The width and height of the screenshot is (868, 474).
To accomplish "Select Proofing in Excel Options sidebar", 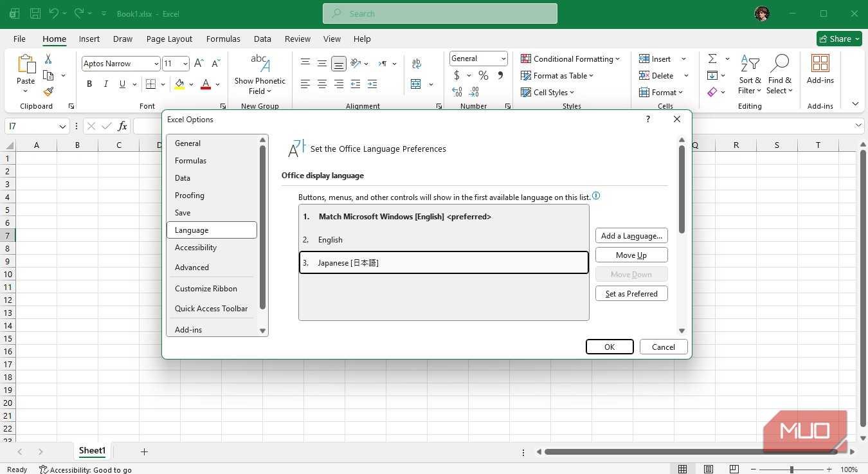I will [212, 195].
